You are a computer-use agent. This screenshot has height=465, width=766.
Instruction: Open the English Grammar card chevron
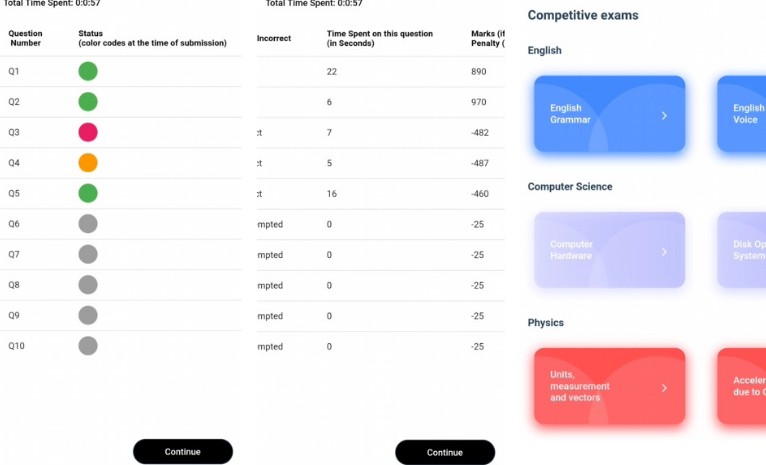(664, 116)
